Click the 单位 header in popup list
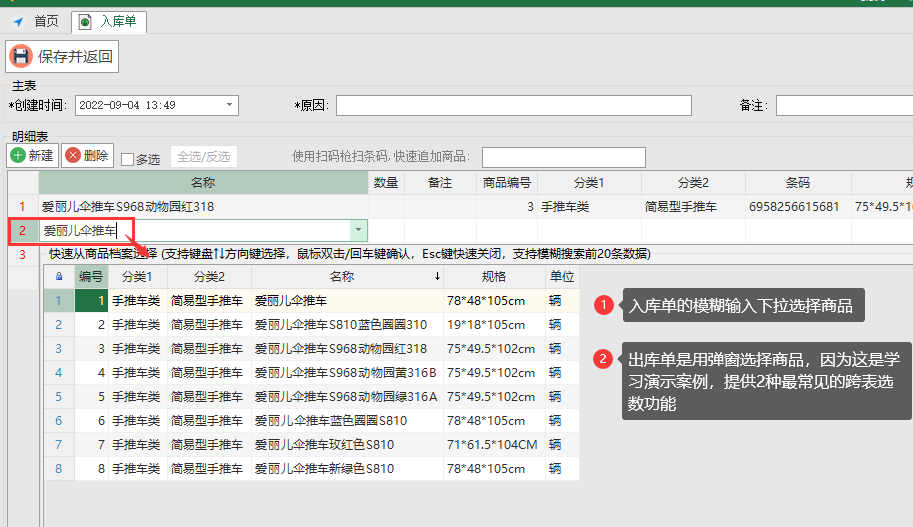 tap(562, 277)
